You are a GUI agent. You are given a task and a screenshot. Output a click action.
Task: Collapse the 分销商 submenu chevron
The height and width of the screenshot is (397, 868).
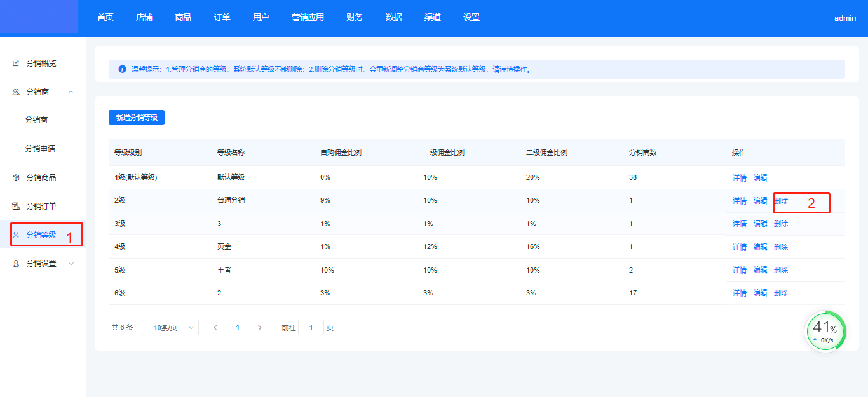tap(71, 92)
